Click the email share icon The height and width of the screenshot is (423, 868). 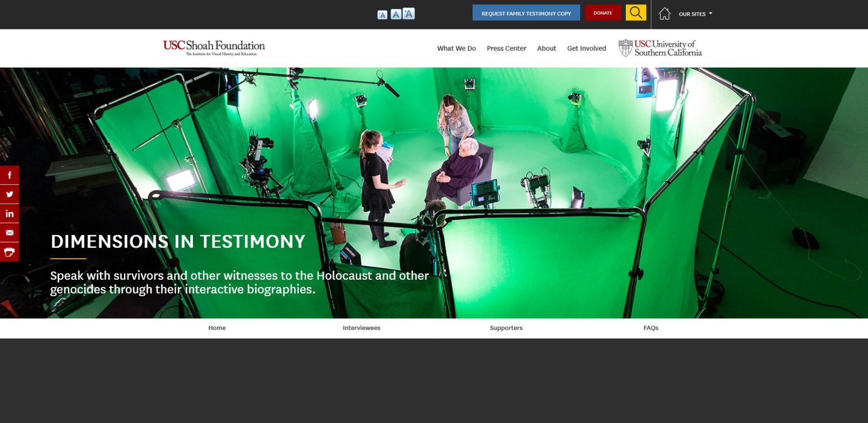click(9, 233)
